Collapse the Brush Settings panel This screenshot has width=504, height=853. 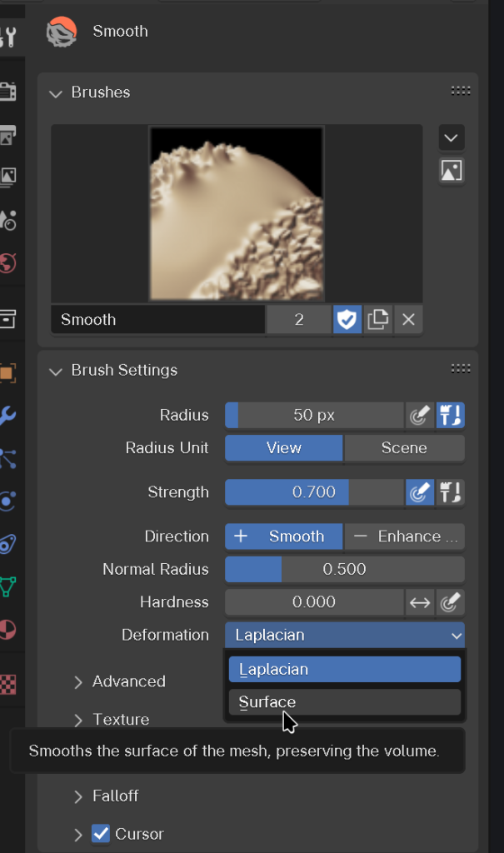(x=56, y=371)
